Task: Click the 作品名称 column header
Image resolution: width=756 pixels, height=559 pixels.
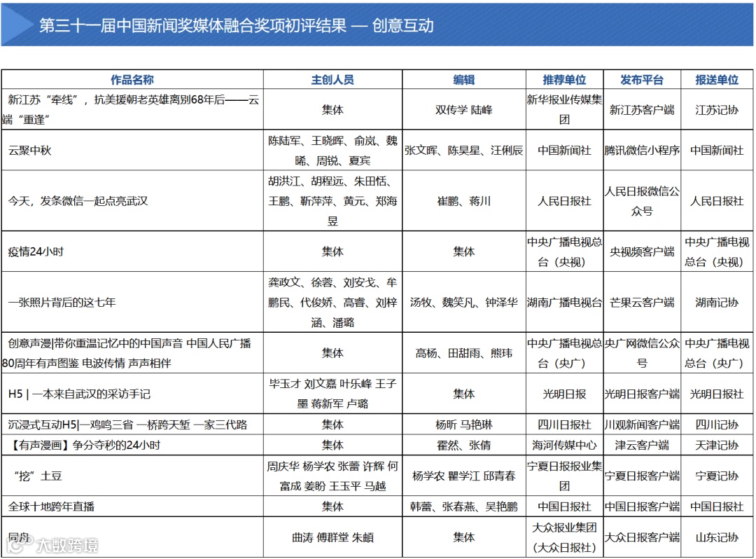Action: [x=132, y=80]
